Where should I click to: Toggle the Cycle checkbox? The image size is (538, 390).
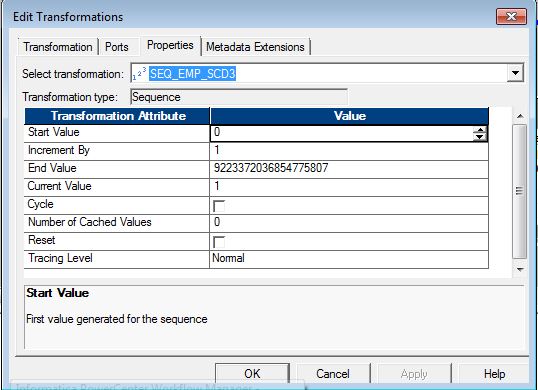coord(219,206)
